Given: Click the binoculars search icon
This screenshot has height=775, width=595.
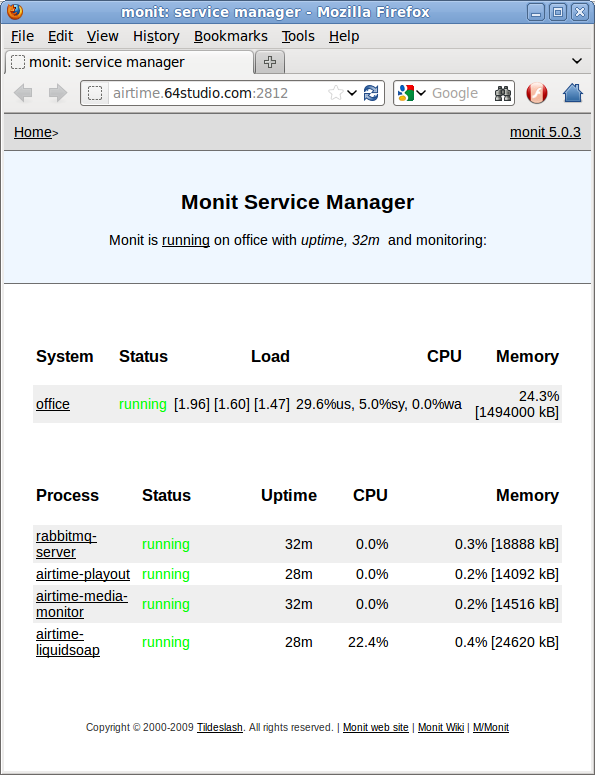Looking at the screenshot, I should [503, 93].
